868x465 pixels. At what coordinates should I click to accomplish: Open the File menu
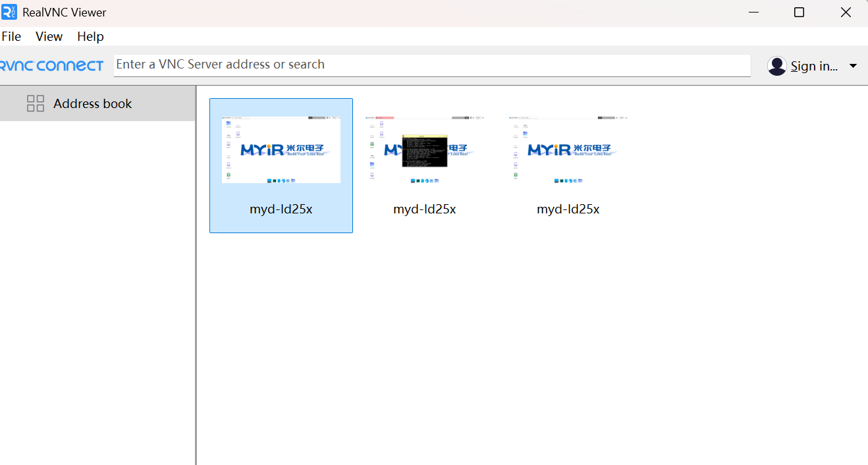coord(11,36)
